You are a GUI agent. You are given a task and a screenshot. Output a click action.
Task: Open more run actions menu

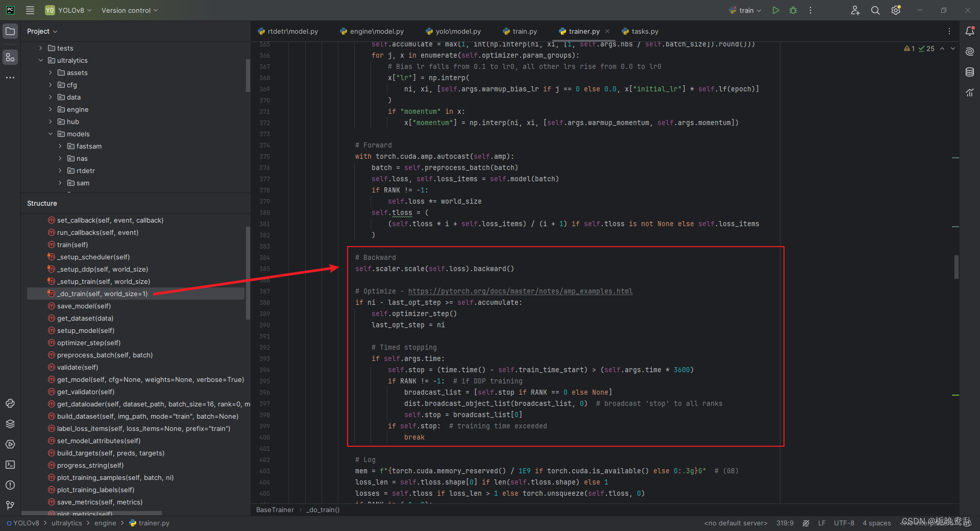pyautogui.click(x=811, y=10)
